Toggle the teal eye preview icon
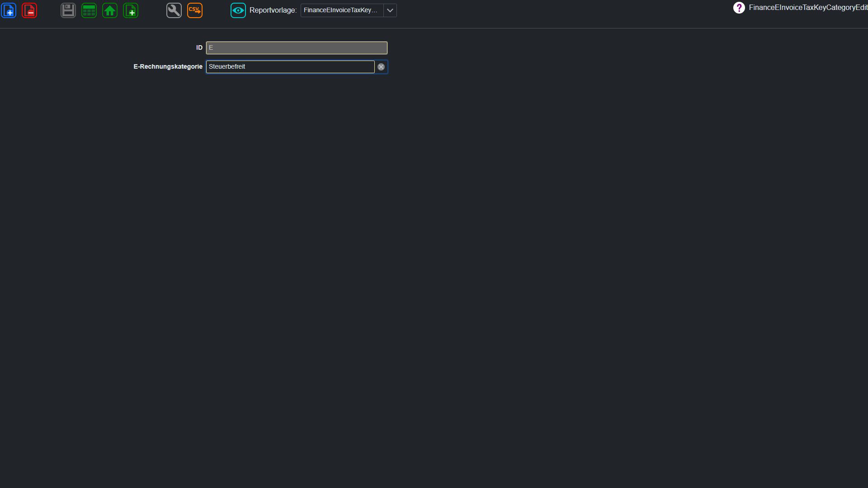Screen dimensions: 868x488 coord(238,10)
